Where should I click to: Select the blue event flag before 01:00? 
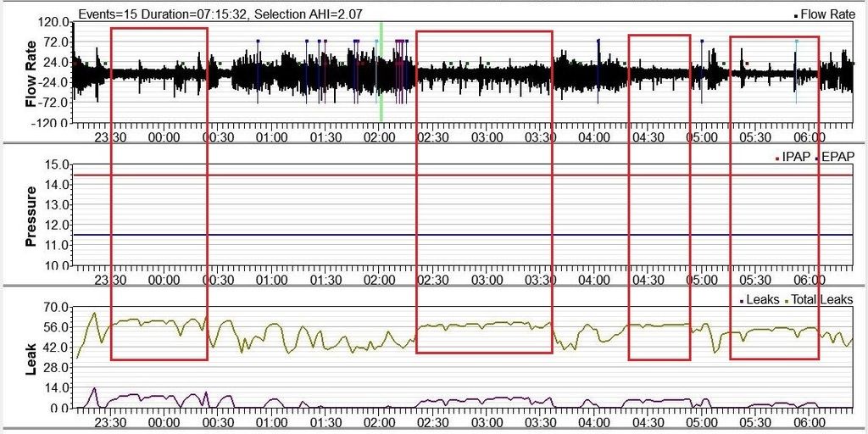(259, 42)
